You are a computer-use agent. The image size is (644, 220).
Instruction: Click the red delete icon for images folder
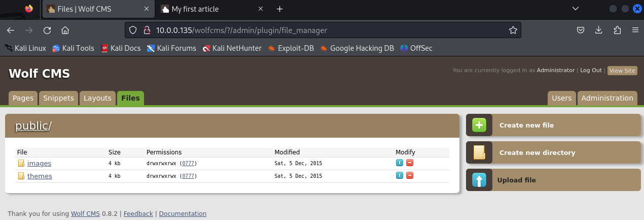pos(410,163)
